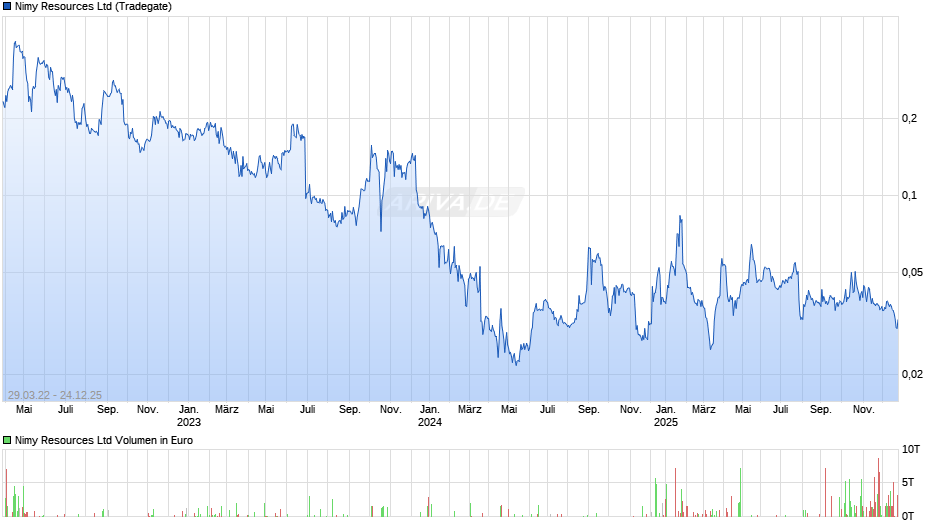Click the 'März' label after Jan. 2024

[469, 409]
